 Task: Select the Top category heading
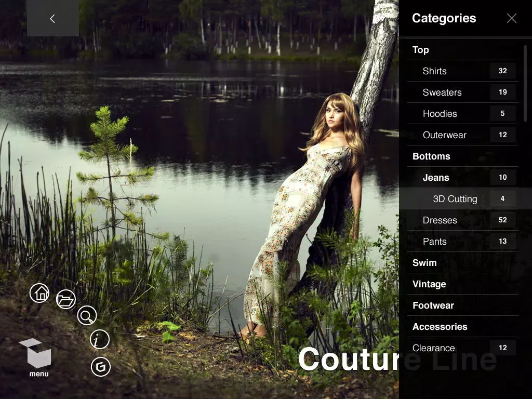[463, 50]
